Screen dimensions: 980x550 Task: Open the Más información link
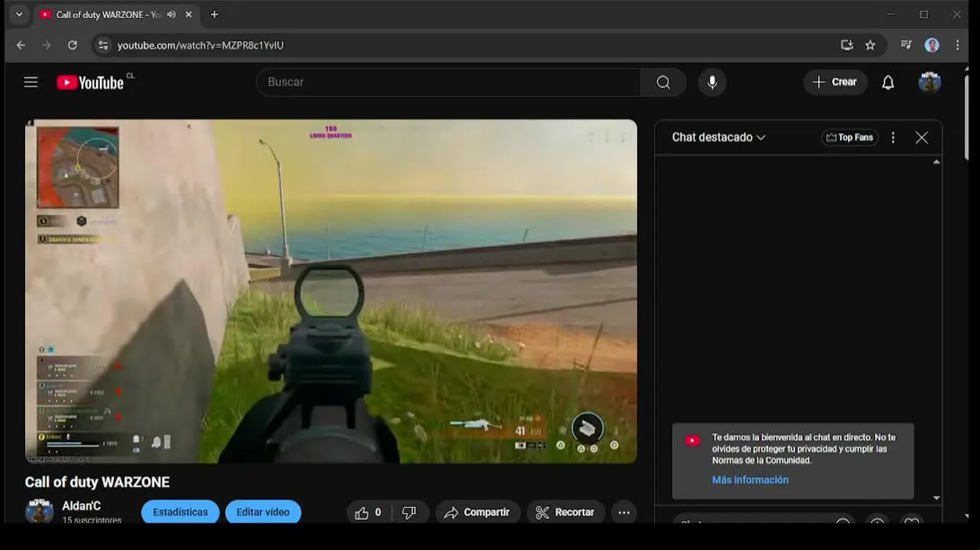pyautogui.click(x=750, y=480)
